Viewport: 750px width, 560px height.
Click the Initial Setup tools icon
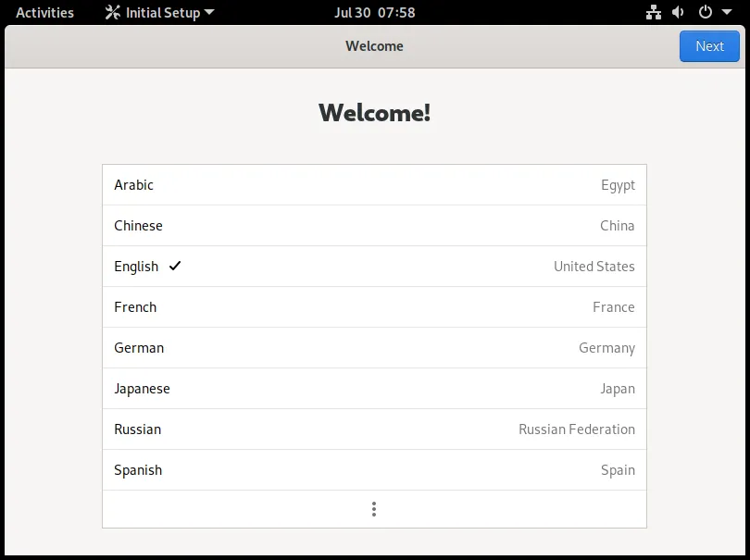113,13
